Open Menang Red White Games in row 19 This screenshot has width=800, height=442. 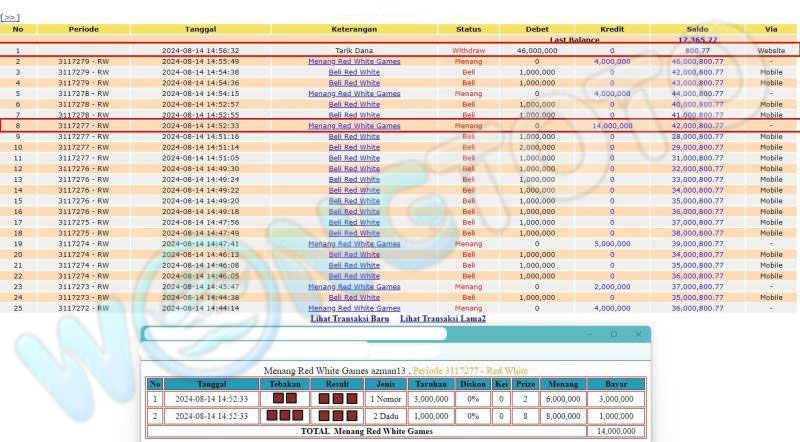(354, 243)
